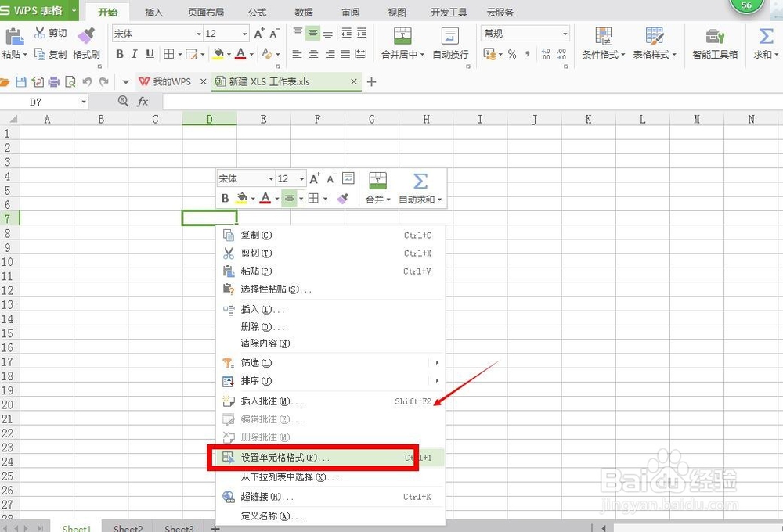This screenshot has height=532, width=783.
Task: Click the italic (I) formatting icon
Action: 134,54
